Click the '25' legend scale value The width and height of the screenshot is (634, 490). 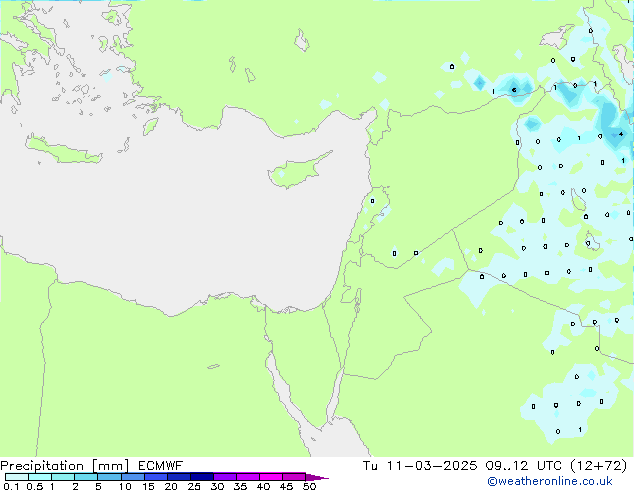coord(194,486)
